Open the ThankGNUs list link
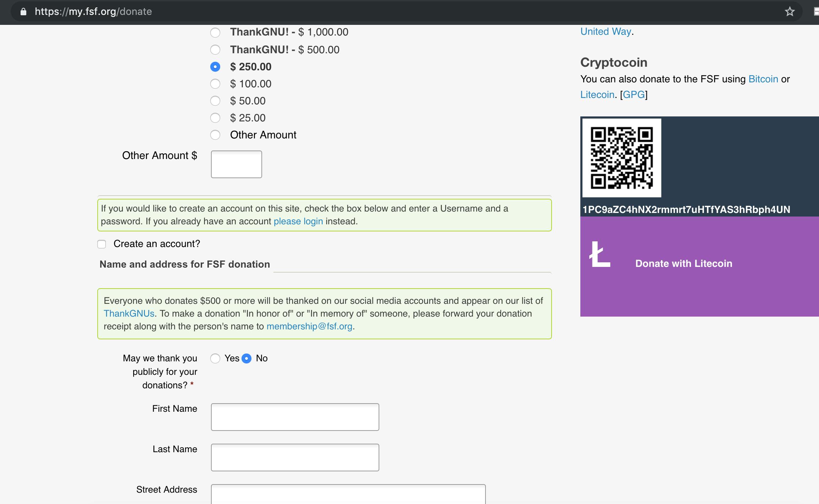 [x=129, y=314]
